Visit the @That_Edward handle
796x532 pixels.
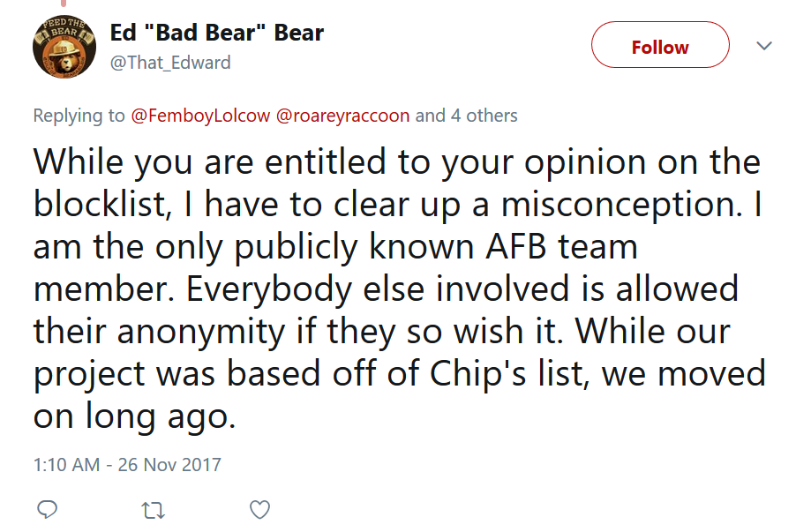coord(170,63)
